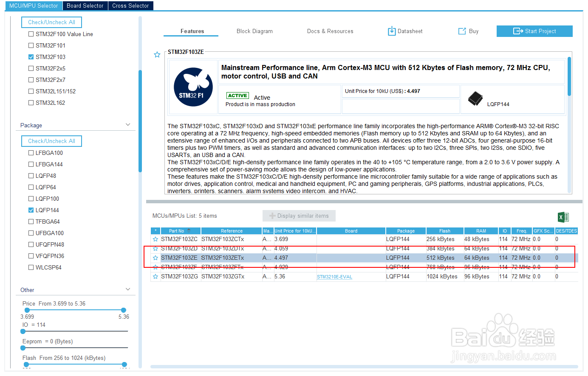Click the description panel scrollbar
The width and height of the screenshot is (588, 376).
click(x=569, y=76)
